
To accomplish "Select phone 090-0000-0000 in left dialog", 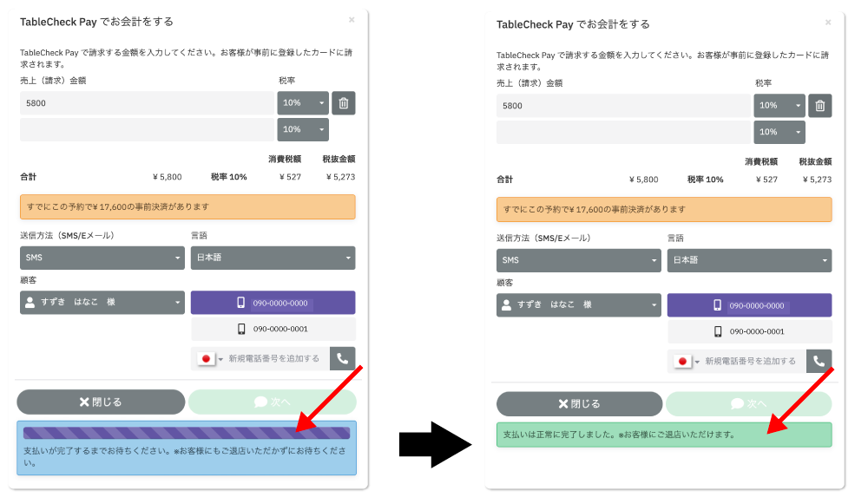I will (x=273, y=303).
